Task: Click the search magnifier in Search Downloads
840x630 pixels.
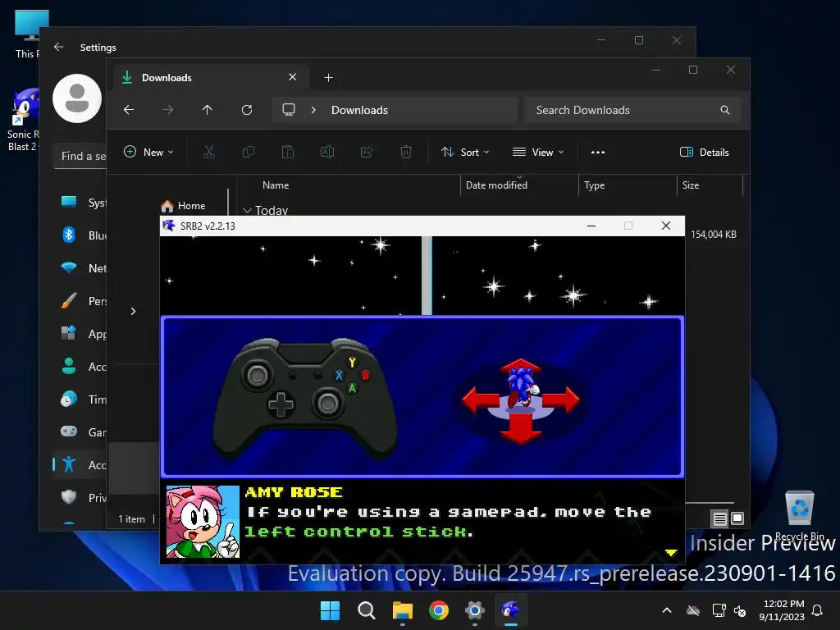Action: [x=725, y=110]
